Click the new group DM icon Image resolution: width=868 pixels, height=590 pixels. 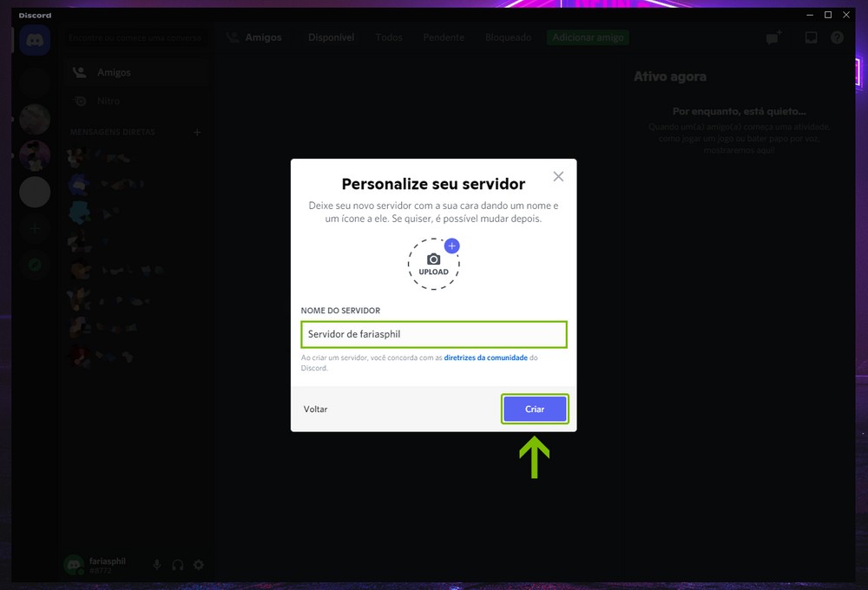773,38
